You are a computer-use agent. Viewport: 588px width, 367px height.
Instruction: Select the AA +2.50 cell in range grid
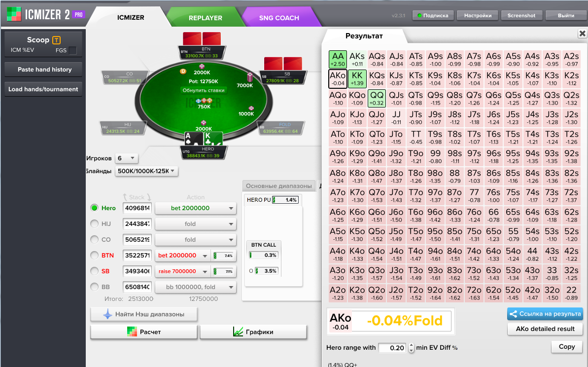[338, 59]
